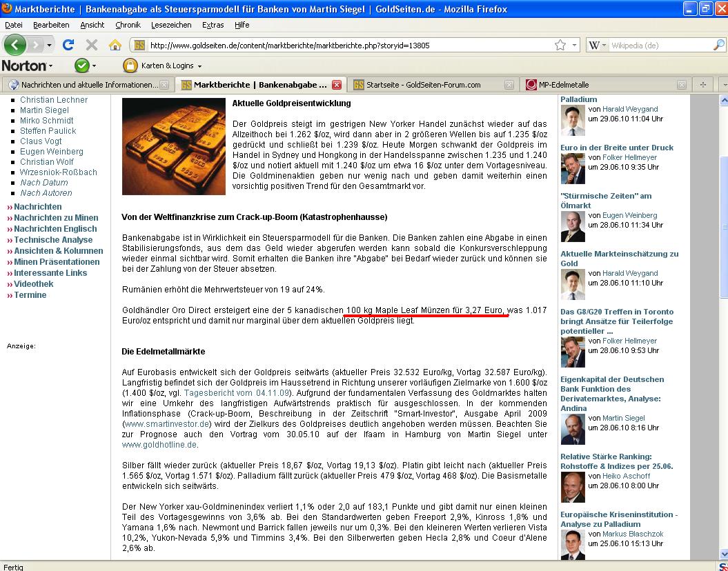Open Aktuelle Markteinschätzung zu Gold article
The height and width of the screenshot is (571, 728).
click(x=620, y=259)
